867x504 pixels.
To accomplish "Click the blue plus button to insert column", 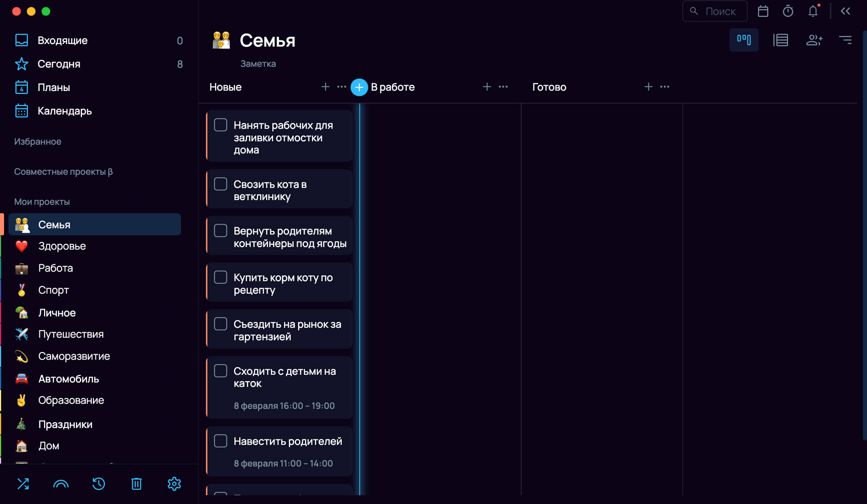I will pyautogui.click(x=359, y=87).
